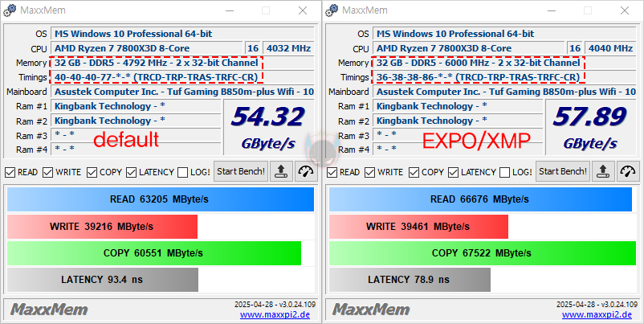Click Ram #1 Kingbank Technology in left window

(137, 106)
